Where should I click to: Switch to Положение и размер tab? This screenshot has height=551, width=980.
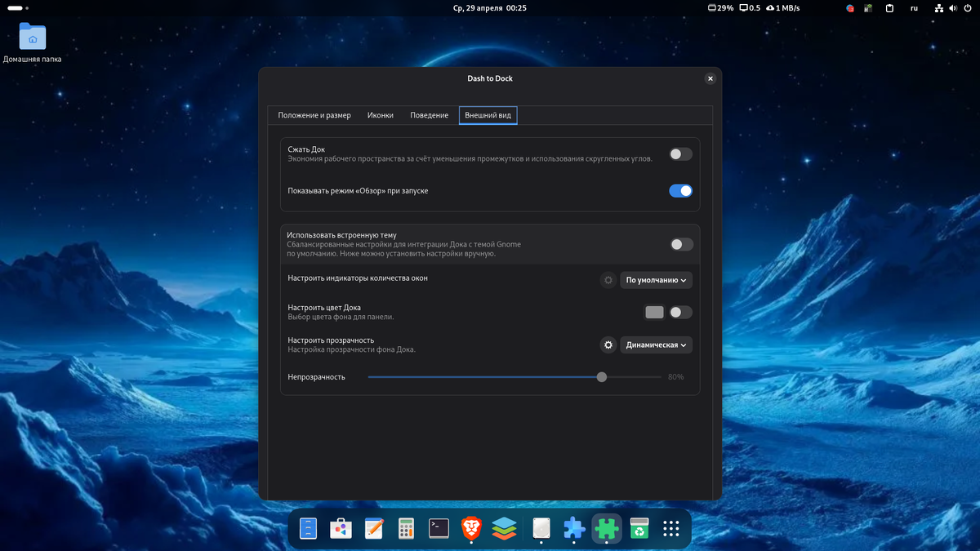tap(314, 115)
